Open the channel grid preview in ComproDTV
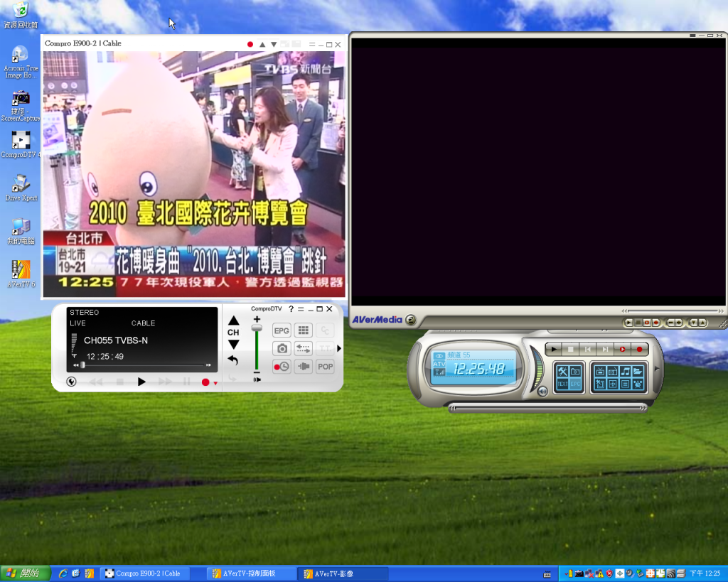This screenshot has height=582, width=728. click(304, 330)
